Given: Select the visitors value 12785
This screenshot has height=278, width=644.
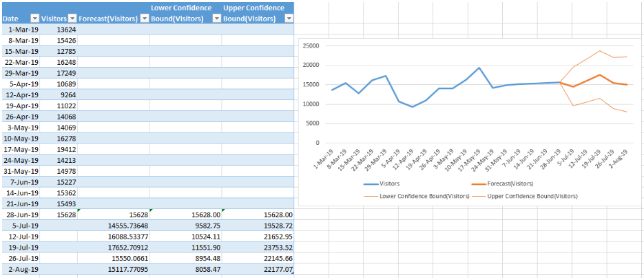Looking at the screenshot, I should point(59,52).
